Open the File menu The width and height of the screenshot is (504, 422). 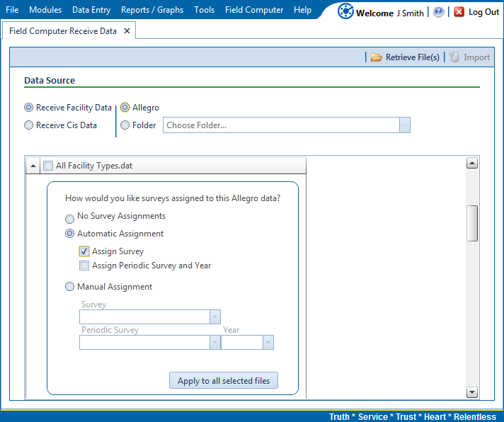pyautogui.click(x=12, y=10)
